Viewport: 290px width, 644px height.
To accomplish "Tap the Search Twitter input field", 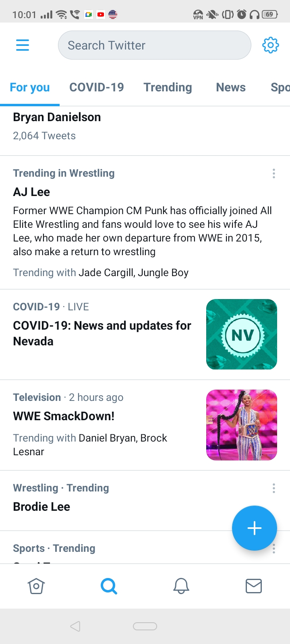I will [154, 45].
